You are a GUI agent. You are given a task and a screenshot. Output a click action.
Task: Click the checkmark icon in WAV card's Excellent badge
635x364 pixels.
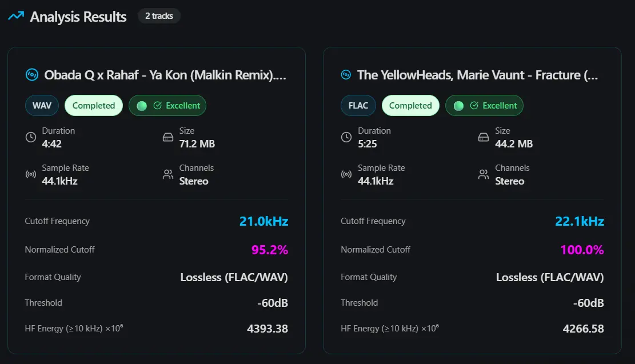point(158,105)
